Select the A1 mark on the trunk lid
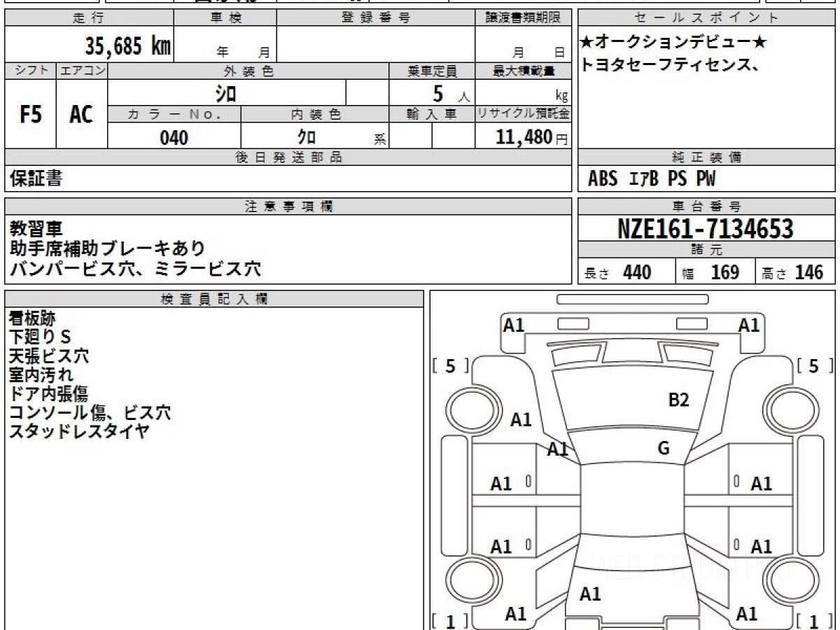The height and width of the screenshot is (630, 840). 590,594
